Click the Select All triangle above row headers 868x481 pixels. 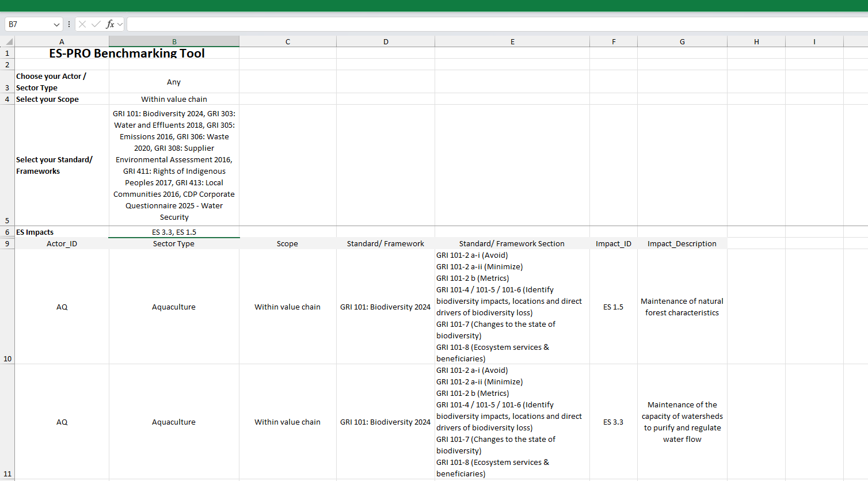tap(8, 41)
